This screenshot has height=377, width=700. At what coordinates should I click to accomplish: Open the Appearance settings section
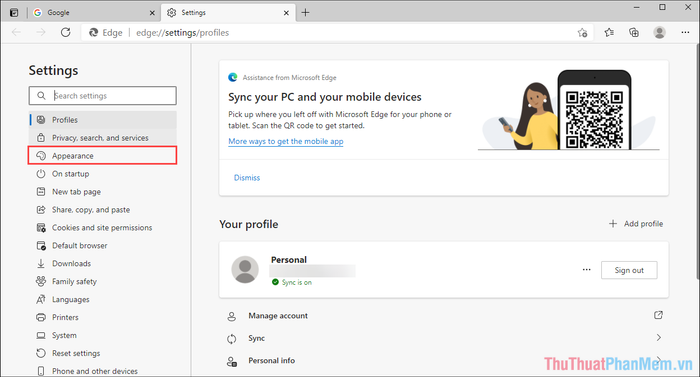tap(103, 155)
